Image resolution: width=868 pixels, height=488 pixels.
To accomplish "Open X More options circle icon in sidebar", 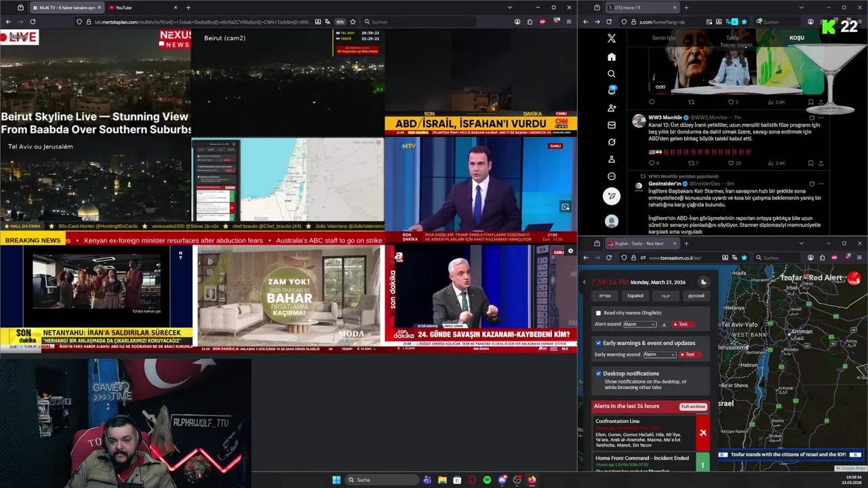I will 611,176.
